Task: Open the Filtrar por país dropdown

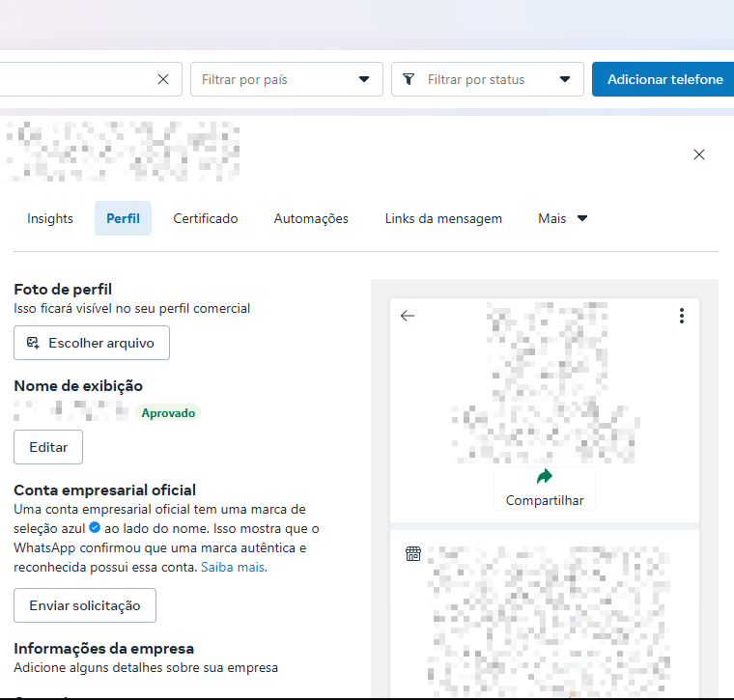Action: 286,79
